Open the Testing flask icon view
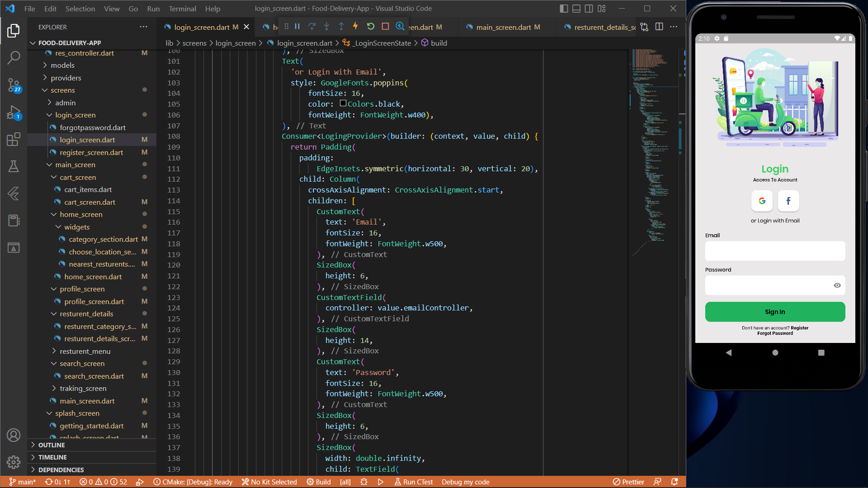Viewport: 868px width, 488px height. pos(14,166)
